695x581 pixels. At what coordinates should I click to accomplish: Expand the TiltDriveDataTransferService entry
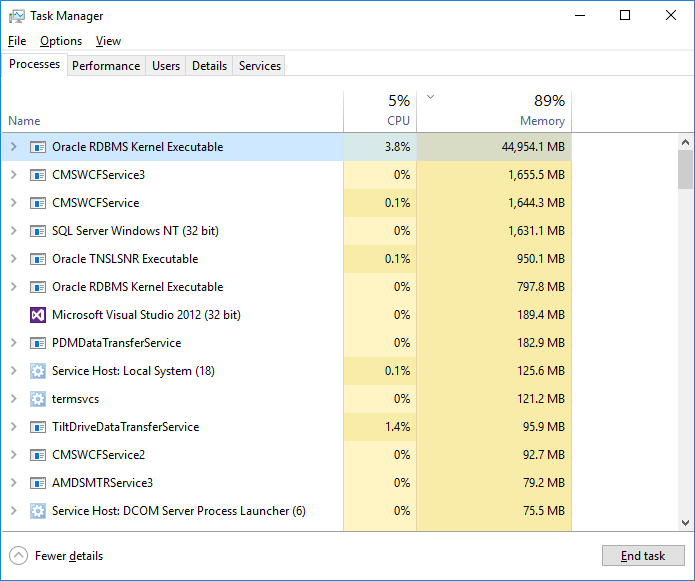(13, 427)
